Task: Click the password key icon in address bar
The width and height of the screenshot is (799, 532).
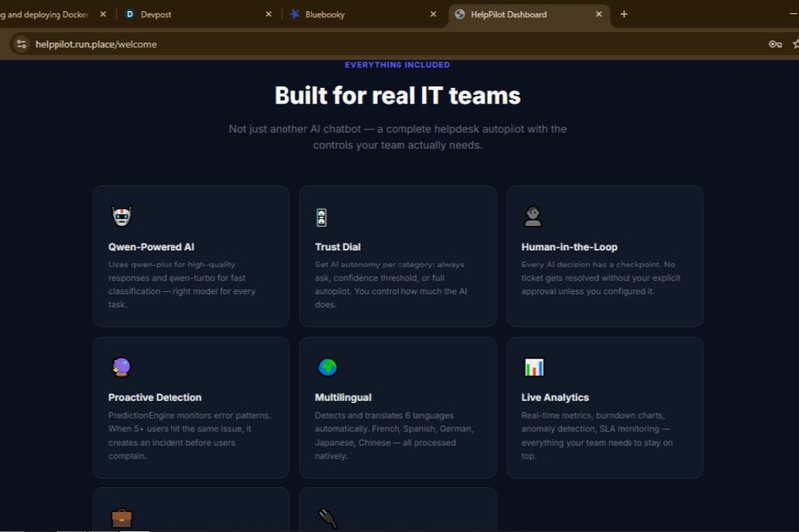Action: (775, 44)
